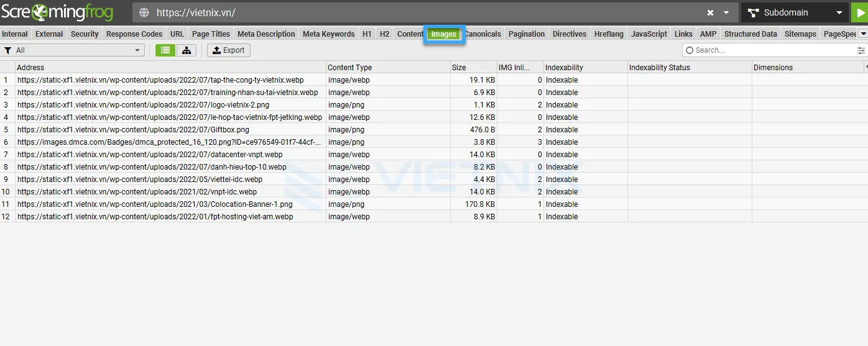Click the plus icon to add columns

click(x=866, y=67)
